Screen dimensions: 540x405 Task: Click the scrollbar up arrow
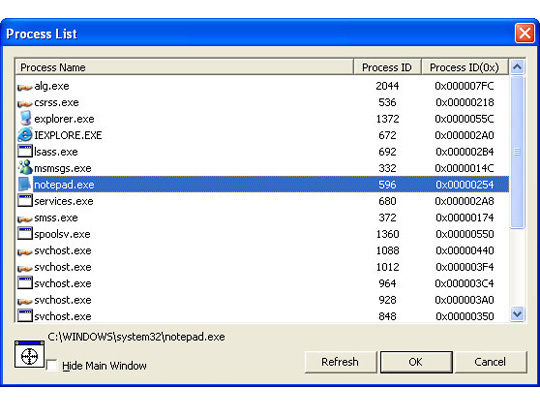click(517, 67)
